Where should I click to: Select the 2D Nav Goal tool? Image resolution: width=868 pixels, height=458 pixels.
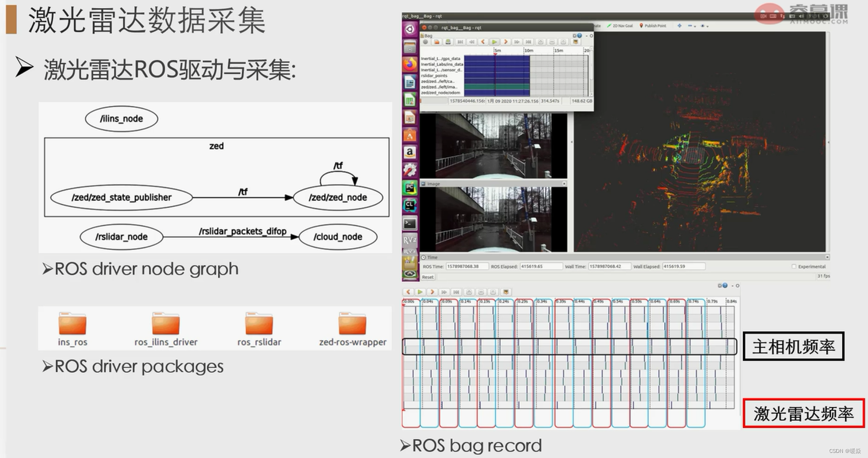pos(620,26)
